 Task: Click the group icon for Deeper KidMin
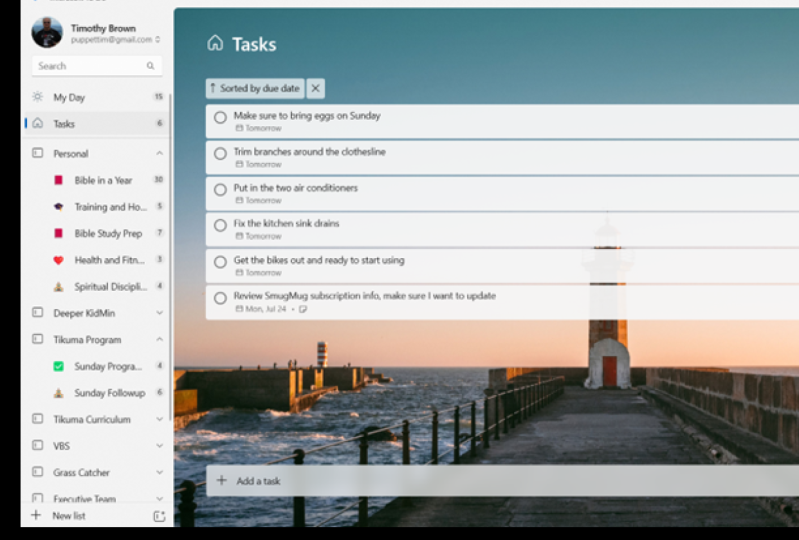(x=38, y=312)
